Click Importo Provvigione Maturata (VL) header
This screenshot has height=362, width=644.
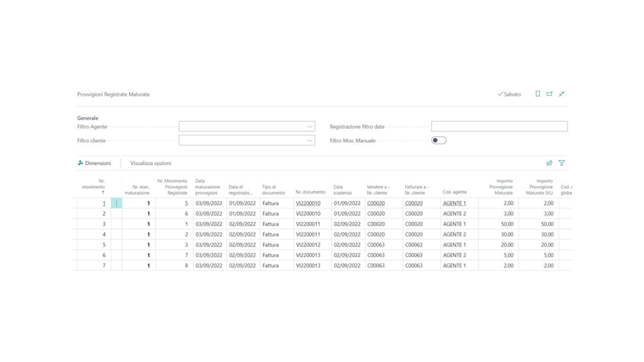tap(539, 187)
